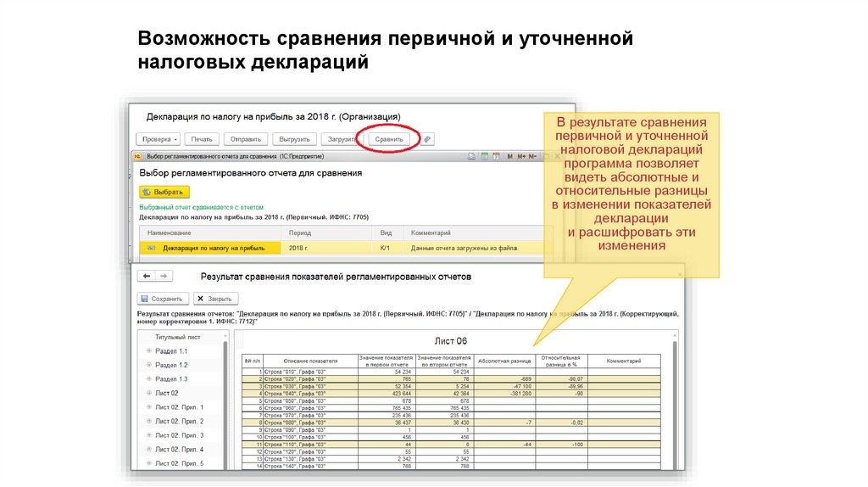This screenshot has height=487, width=868.
Task: Expand the Лист 02 tree node
Action: [x=149, y=393]
